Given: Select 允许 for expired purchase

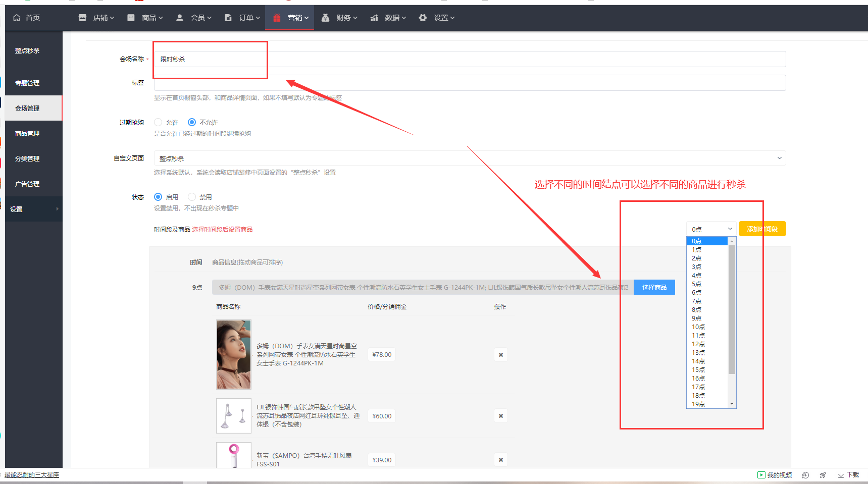Looking at the screenshot, I should [158, 122].
